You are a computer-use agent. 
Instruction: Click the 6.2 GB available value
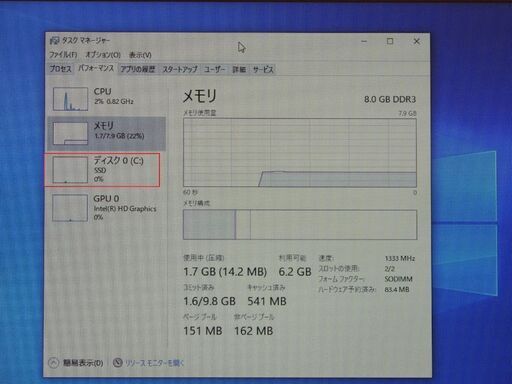[x=295, y=272]
